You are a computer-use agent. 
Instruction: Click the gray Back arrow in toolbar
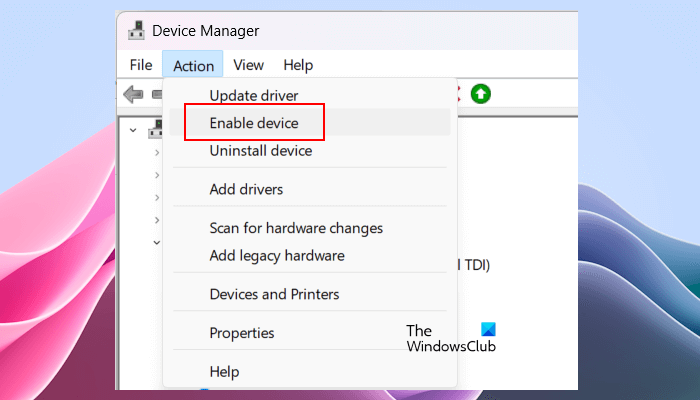pyautogui.click(x=132, y=94)
